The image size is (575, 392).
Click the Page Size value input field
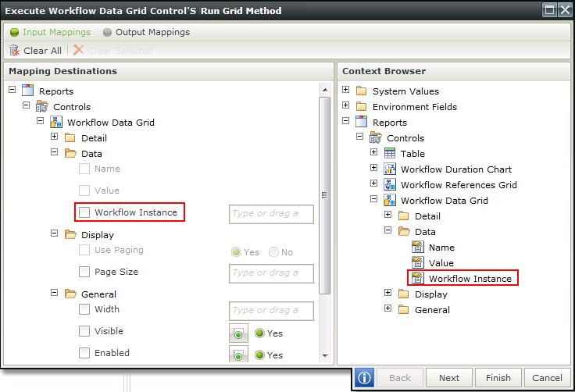point(271,273)
